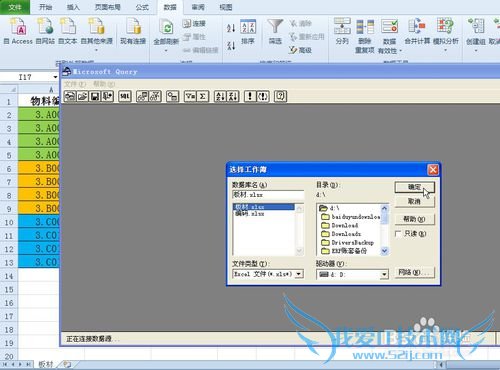Open 帮助 menu in Microsoft Query window
Viewport: 500px width, 370px height.
click(104, 84)
